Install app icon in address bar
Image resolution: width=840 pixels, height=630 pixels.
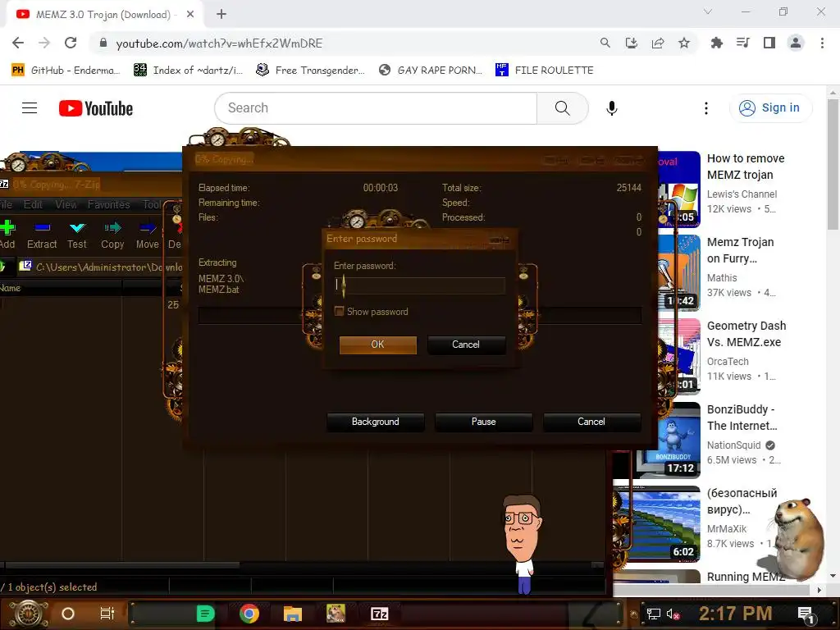point(632,43)
